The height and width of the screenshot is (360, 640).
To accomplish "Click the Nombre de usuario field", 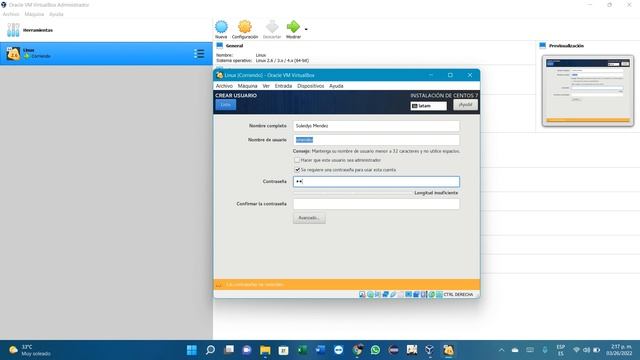I will coord(376,140).
